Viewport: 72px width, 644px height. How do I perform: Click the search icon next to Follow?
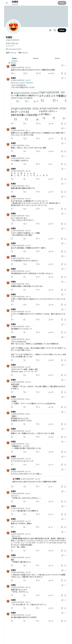(55, 30)
